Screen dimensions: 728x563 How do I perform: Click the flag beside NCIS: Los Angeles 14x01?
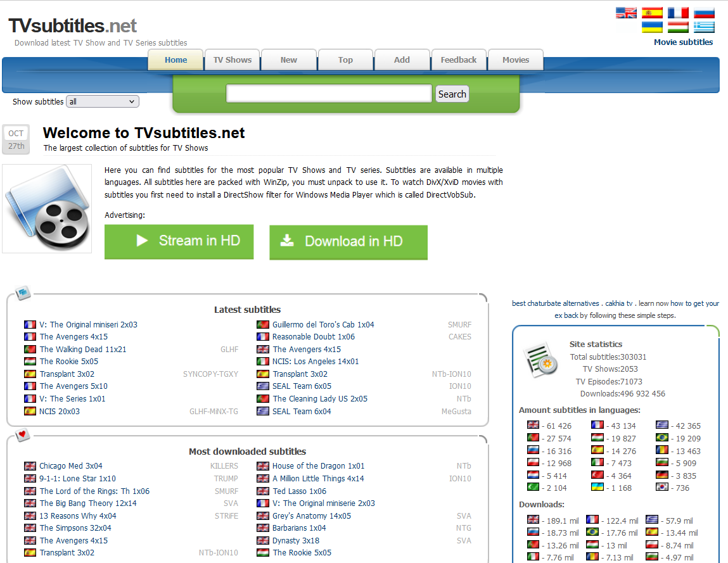click(x=263, y=362)
